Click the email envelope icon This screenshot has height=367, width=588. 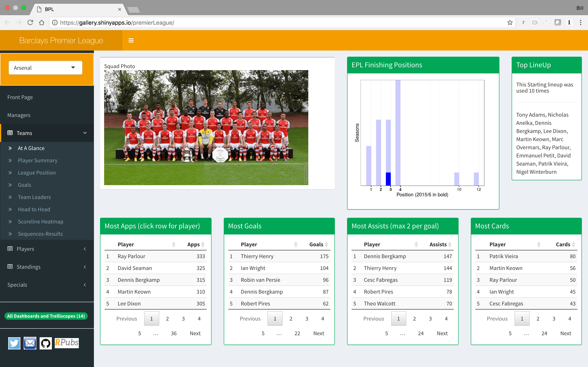30,343
